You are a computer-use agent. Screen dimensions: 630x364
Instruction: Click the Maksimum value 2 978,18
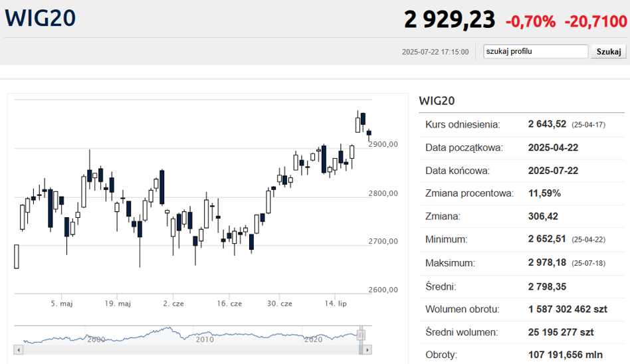[547, 262]
